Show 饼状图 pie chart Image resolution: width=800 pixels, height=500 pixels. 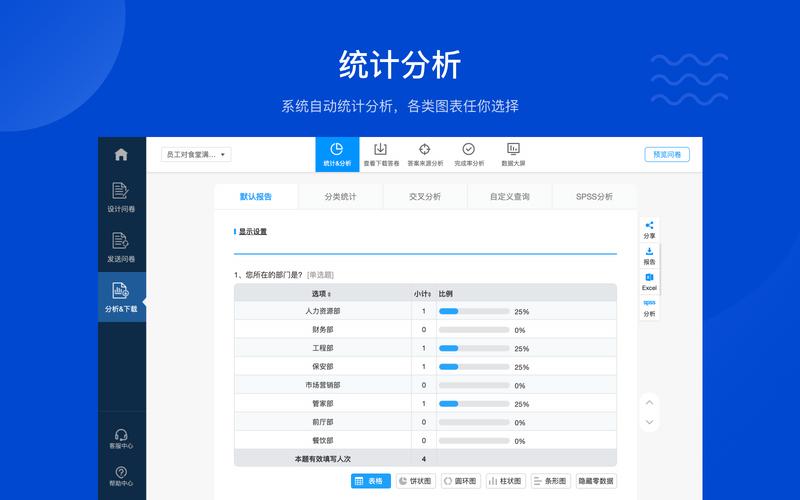(x=416, y=481)
